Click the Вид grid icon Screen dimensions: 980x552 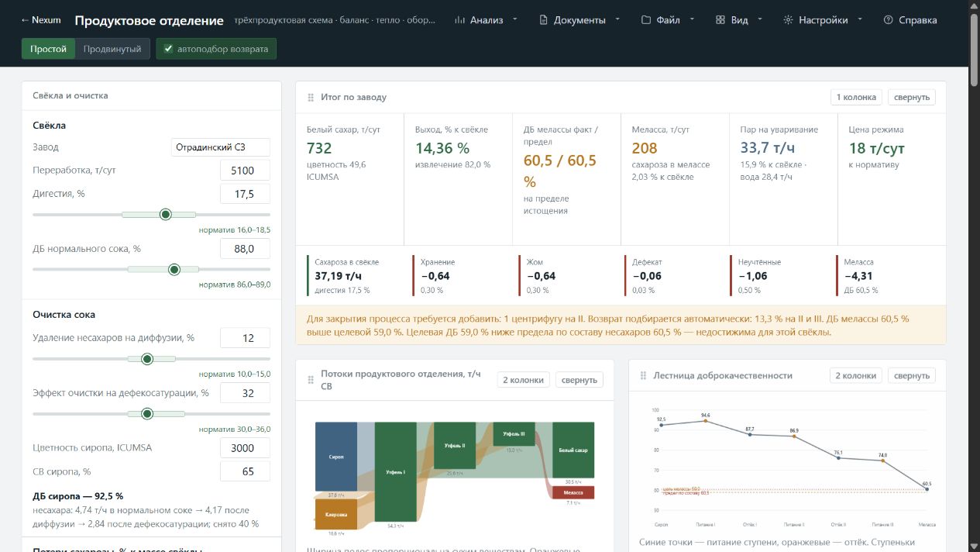click(x=720, y=20)
